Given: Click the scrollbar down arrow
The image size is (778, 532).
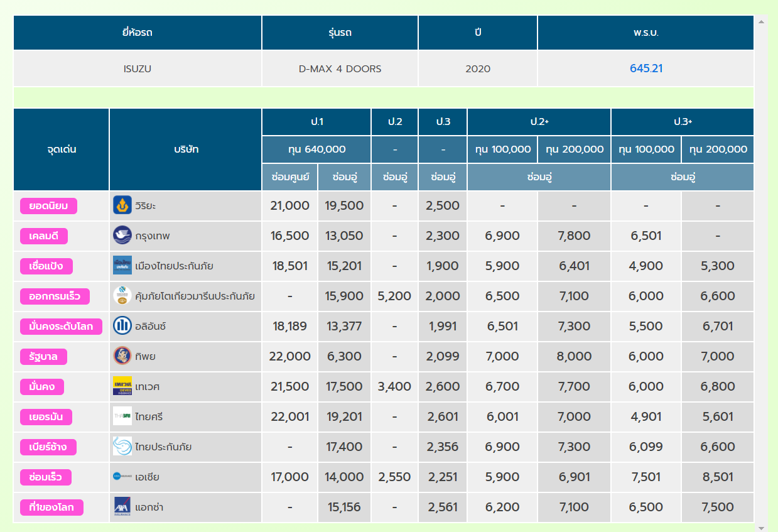Looking at the screenshot, I should [762, 528].
